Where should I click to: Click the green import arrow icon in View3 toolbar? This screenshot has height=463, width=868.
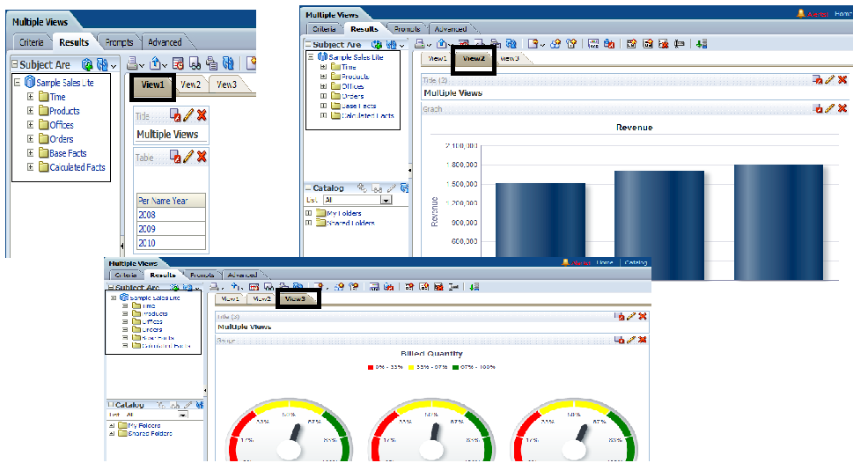(x=474, y=286)
